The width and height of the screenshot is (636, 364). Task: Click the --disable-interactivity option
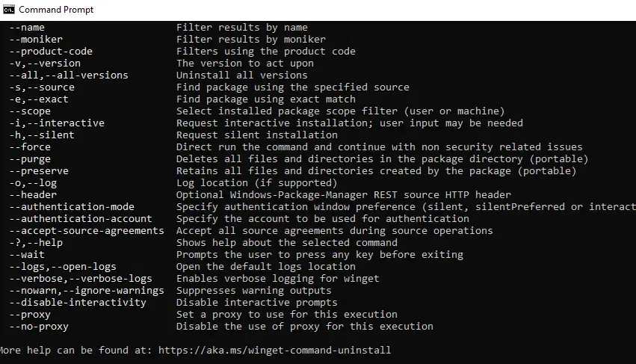[78, 302]
